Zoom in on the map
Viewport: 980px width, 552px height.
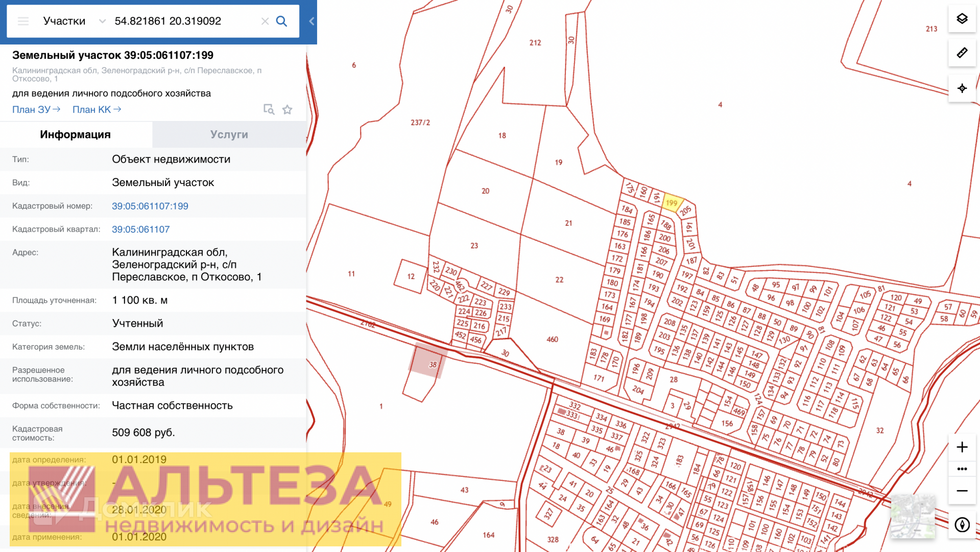tap(962, 447)
